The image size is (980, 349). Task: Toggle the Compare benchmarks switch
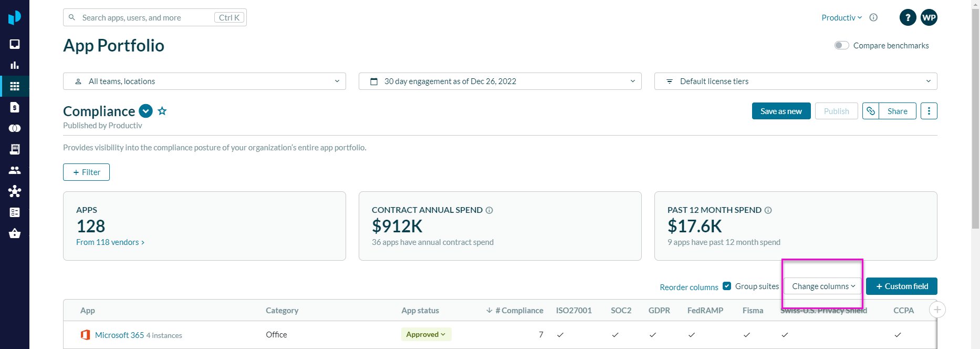point(842,45)
